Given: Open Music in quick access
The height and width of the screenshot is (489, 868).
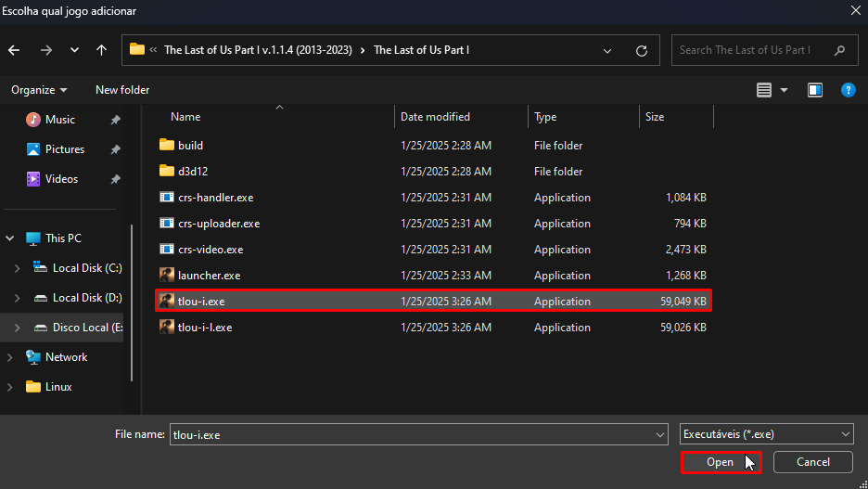Looking at the screenshot, I should click(59, 120).
